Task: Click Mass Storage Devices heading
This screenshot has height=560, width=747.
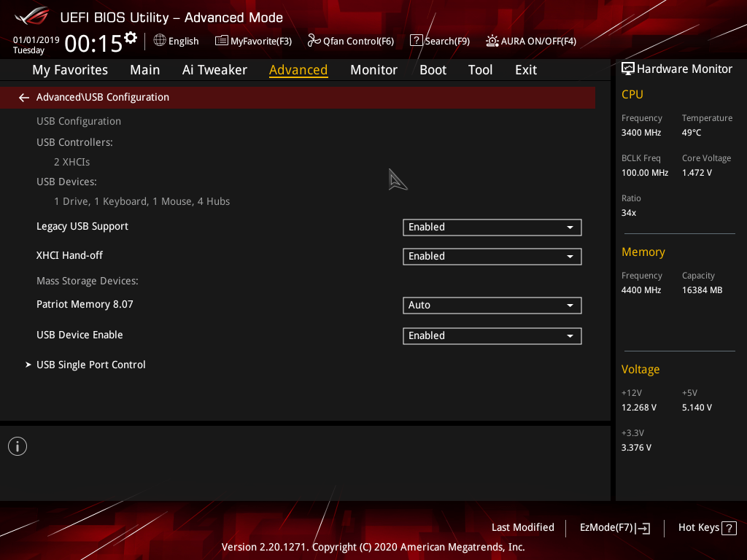Action: pos(88,281)
